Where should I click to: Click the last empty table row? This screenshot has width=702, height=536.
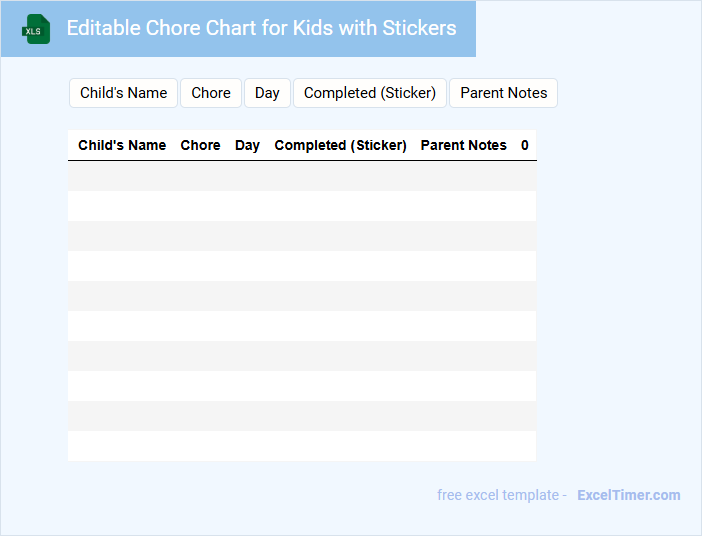point(301,446)
